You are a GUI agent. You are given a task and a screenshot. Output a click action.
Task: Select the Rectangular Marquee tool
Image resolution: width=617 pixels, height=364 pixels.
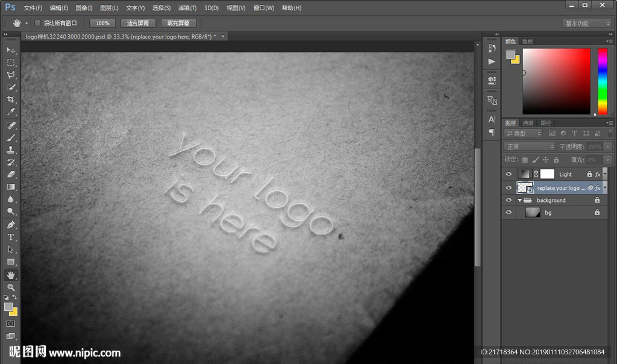tap(11, 63)
